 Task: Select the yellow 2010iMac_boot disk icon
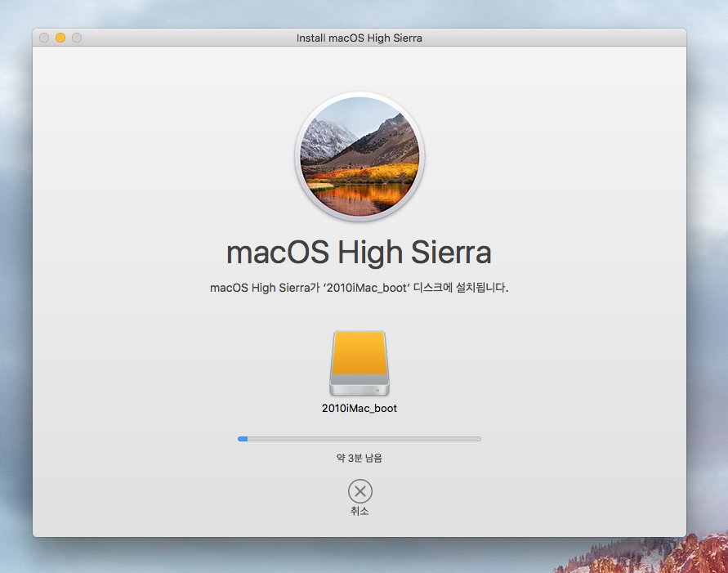point(360,363)
